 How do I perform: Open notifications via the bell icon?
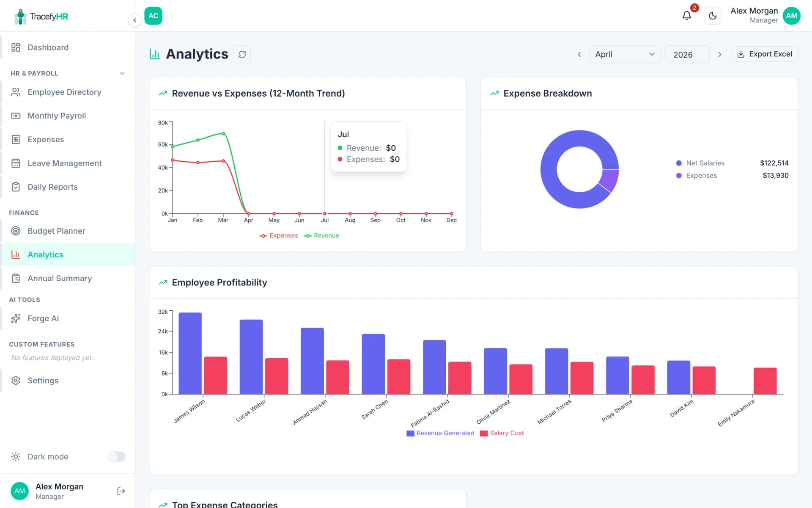(x=686, y=16)
